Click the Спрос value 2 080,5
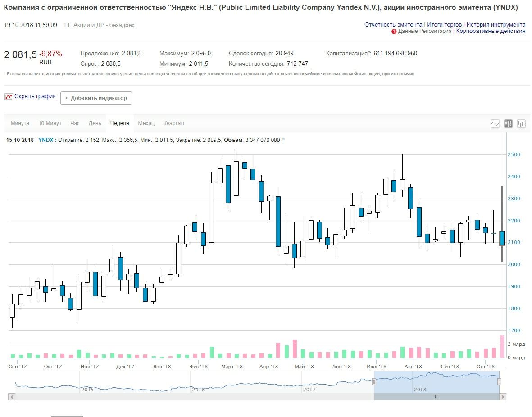The width and height of the screenshot is (532, 417). [x=111, y=63]
